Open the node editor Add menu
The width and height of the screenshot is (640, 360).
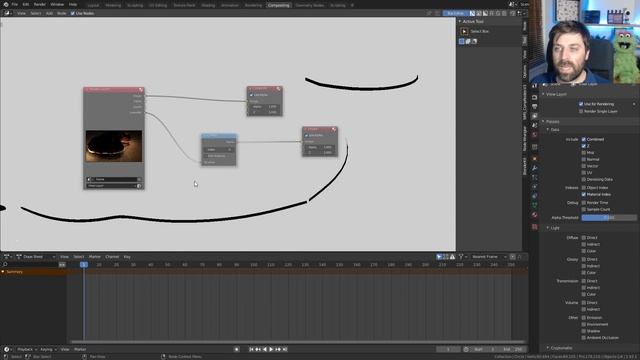tap(49, 13)
